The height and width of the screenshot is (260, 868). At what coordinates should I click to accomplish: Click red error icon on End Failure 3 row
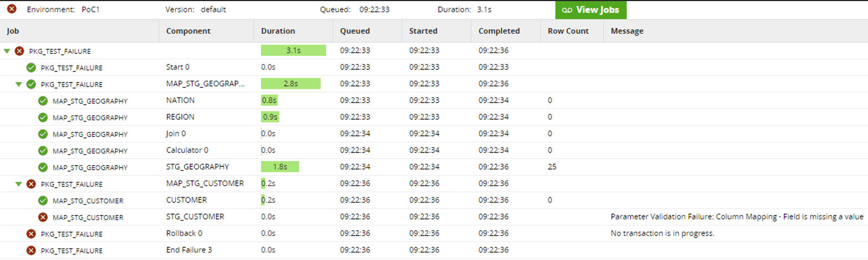[31, 250]
